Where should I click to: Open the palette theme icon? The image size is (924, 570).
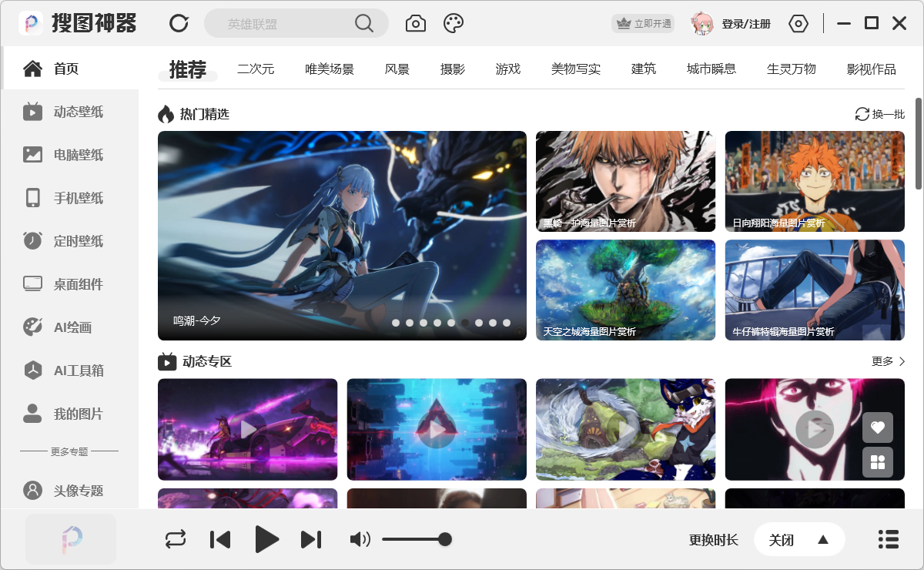coord(454,23)
